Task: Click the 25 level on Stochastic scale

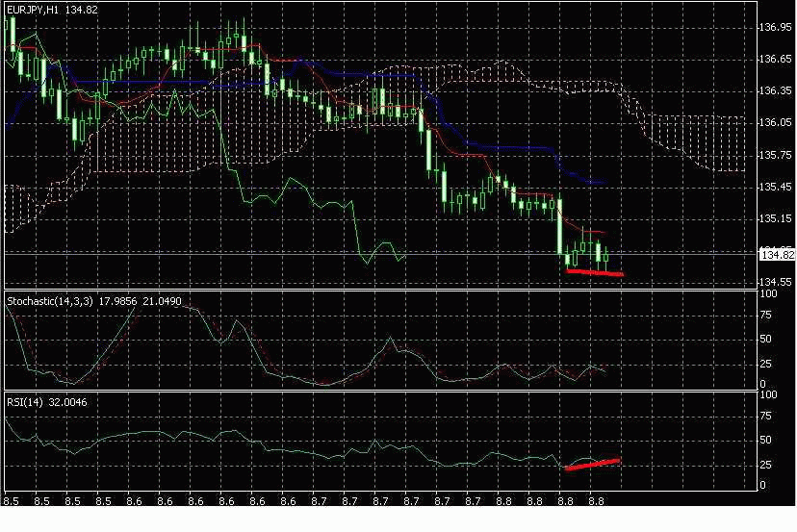Action: pyautogui.click(x=765, y=364)
